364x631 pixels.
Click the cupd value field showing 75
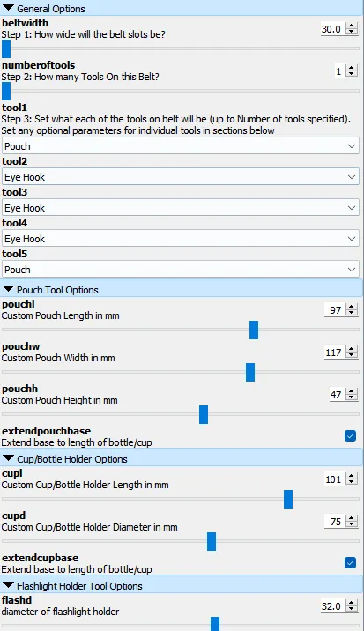pyautogui.click(x=335, y=522)
